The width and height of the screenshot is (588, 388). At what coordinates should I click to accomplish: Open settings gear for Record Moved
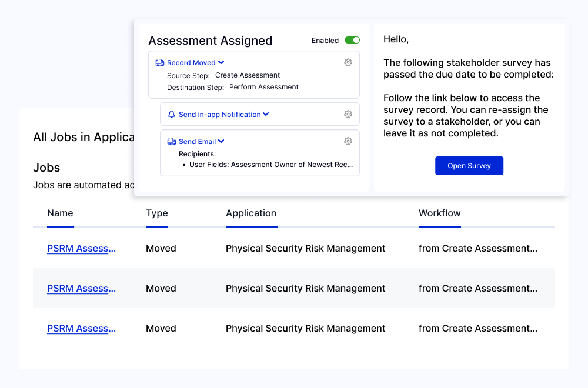(348, 62)
